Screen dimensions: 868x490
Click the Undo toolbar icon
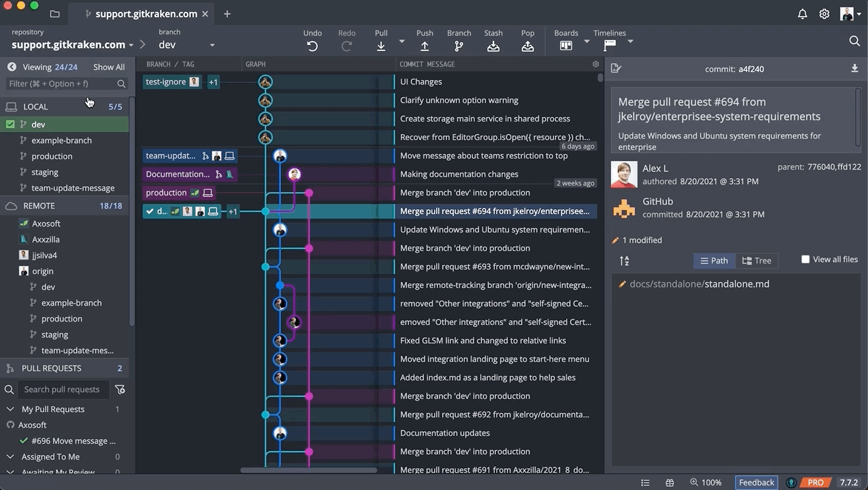[312, 46]
